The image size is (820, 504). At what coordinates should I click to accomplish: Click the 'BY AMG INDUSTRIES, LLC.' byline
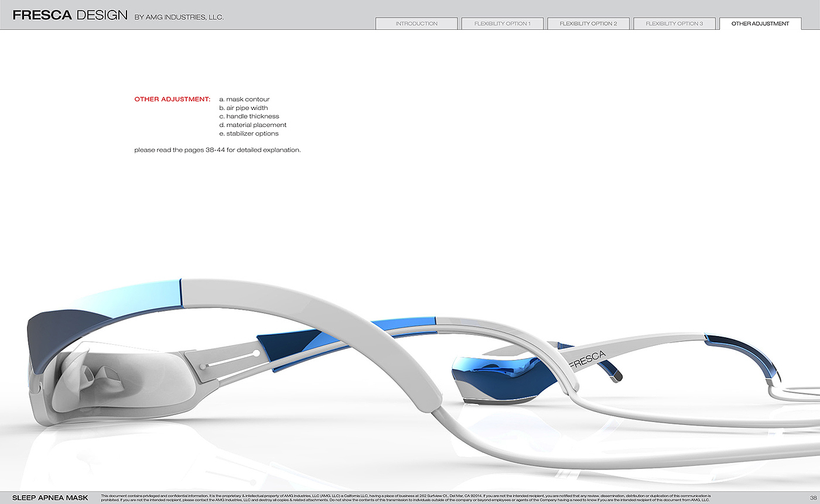pos(179,18)
